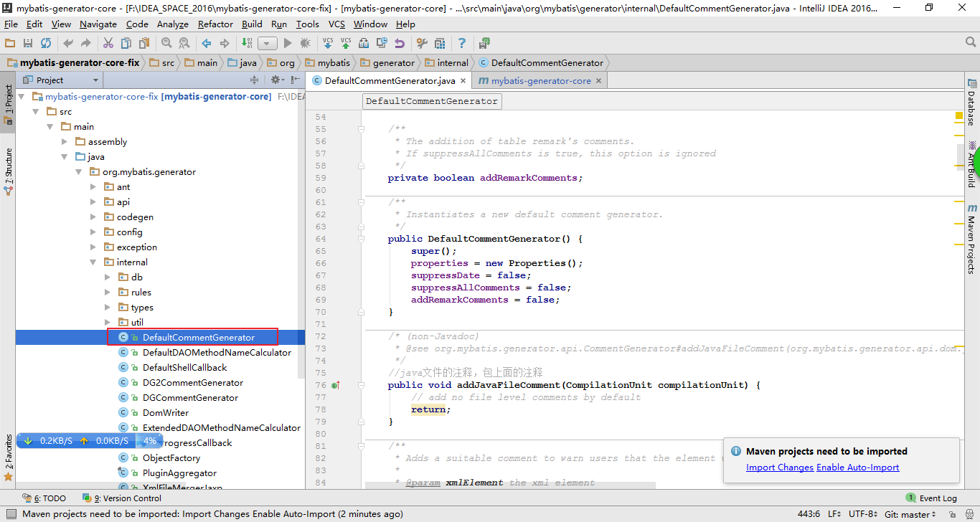
Task: Expand the assembly folder in project tree
Action: click(65, 141)
